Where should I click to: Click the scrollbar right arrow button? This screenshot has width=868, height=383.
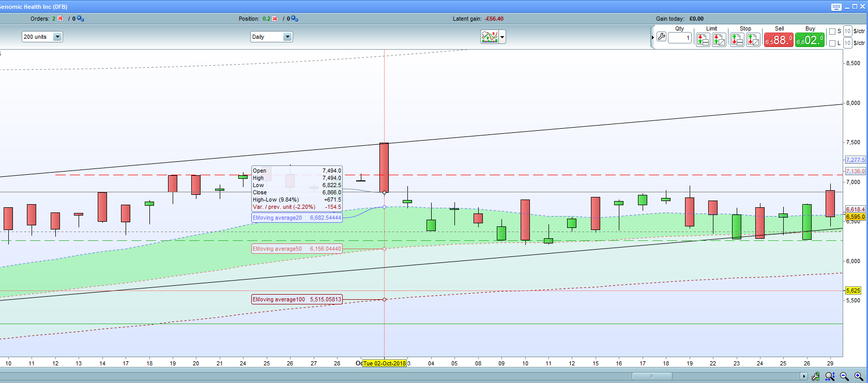pyautogui.click(x=803, y=376)
